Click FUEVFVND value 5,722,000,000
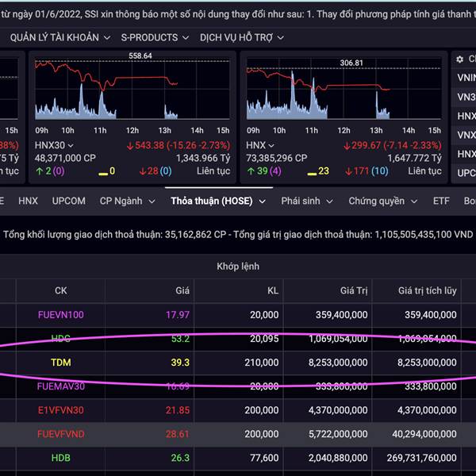 pyautogui.click(x=338, y=434)
